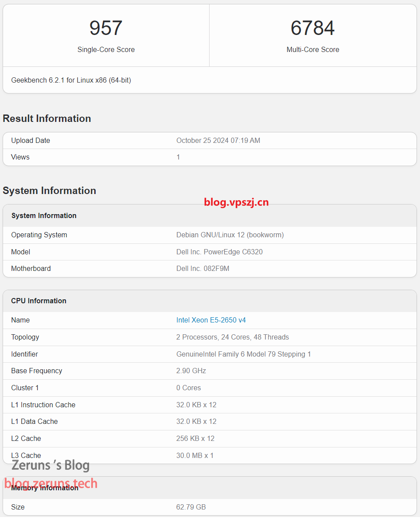Image resolution: width=420 pixels, height=520 pixels.
Task: Click the Dell Inc. PowerEdge C6320 model value
Action: tap(219, 252)
